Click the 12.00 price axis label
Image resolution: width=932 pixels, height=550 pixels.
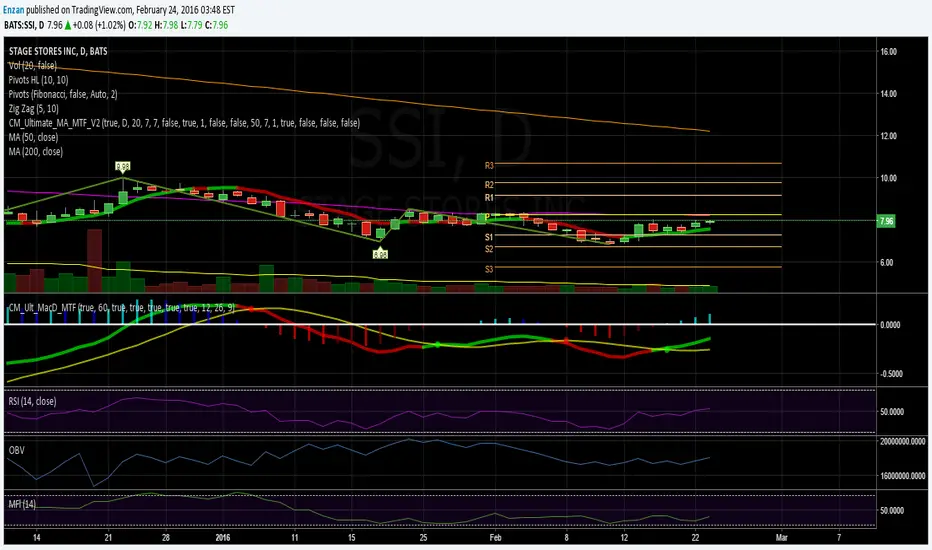(x=889, y=136)
